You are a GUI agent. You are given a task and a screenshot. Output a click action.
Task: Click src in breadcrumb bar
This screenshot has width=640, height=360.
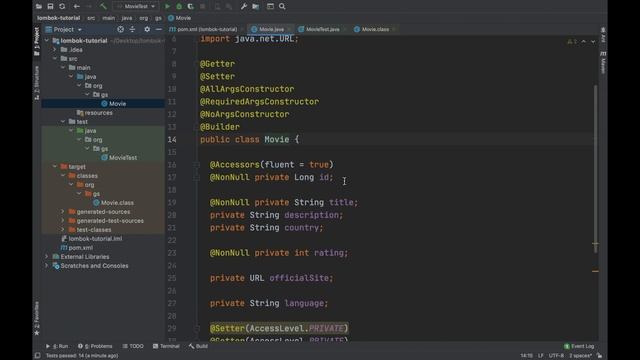pos(91,18)
